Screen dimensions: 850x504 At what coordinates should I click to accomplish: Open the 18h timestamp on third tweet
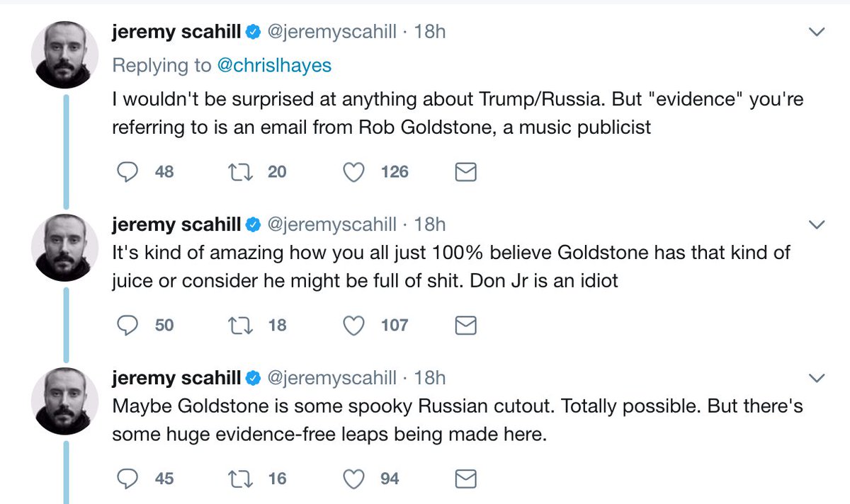(430, 378)
